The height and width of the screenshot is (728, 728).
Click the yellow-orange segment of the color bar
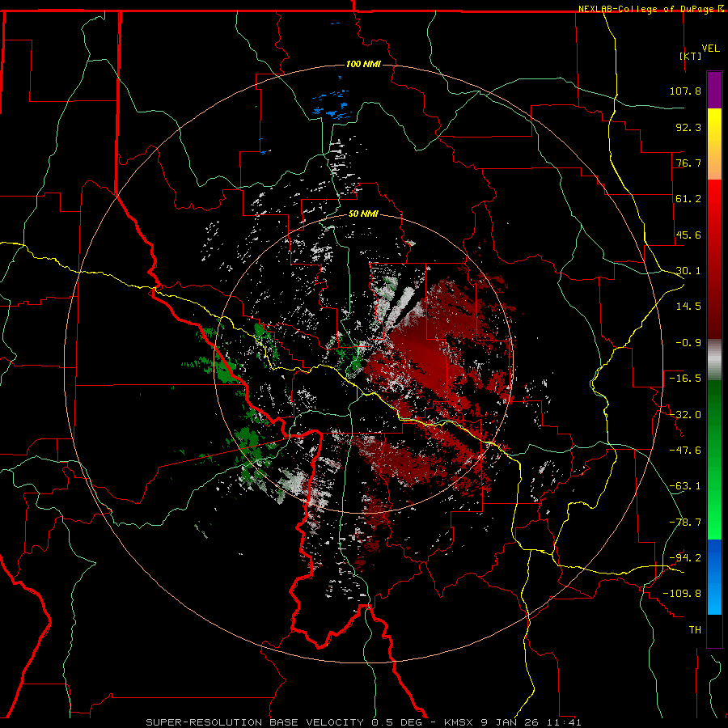click(714, 144)
